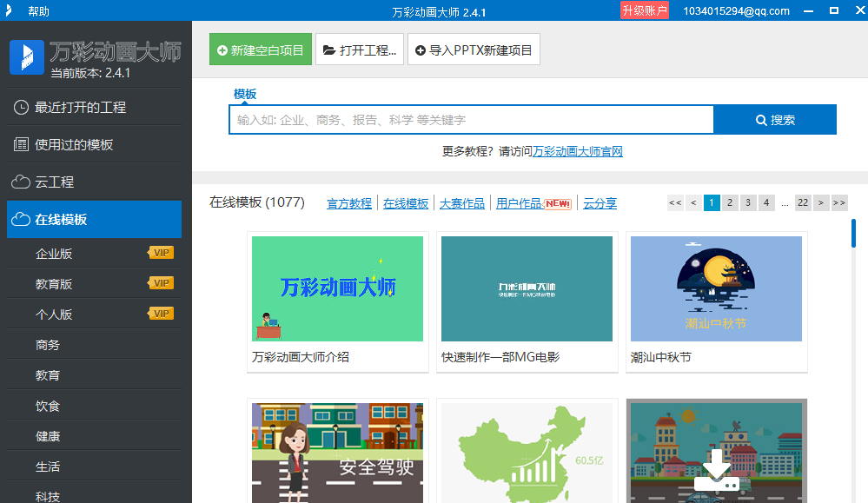Select page 22 in pagination
868x503 pixels.
coord(803,202)
